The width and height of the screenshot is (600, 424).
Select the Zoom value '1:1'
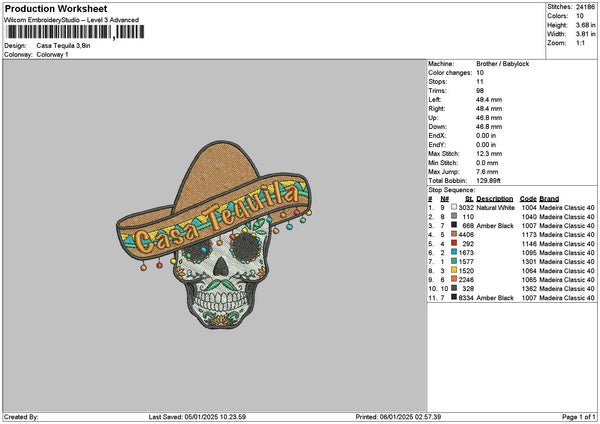point(580,43)
